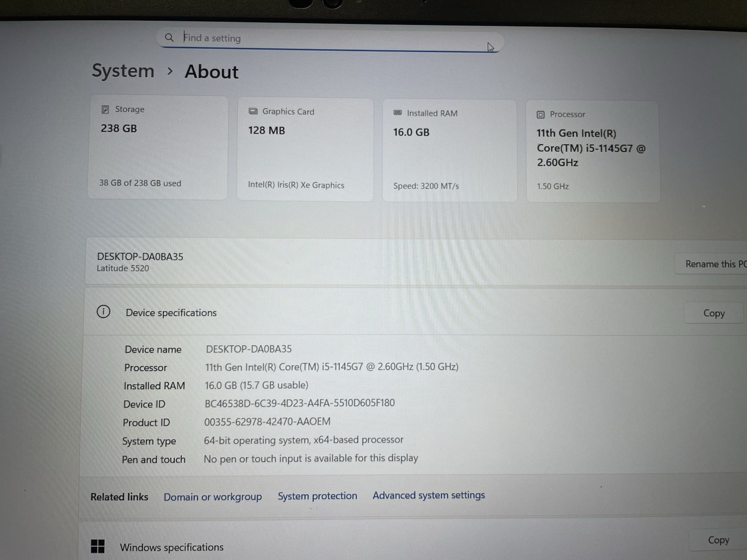The height and width of the screenshot is (560, 747).
Task: Open Domain or workgroup link
Action: tap(212, 497)
